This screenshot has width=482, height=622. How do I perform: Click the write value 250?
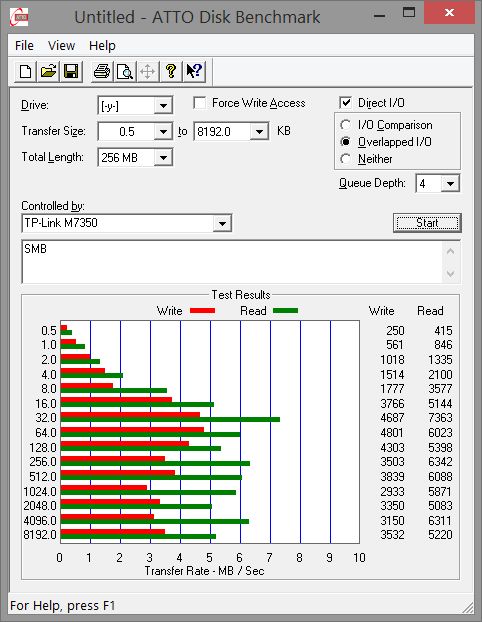(x=395, y=331)
